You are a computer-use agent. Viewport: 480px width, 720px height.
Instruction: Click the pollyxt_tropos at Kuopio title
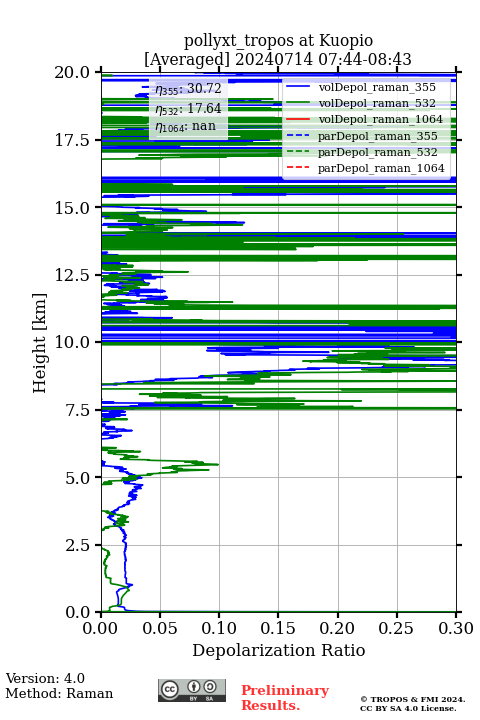point(278,41)
